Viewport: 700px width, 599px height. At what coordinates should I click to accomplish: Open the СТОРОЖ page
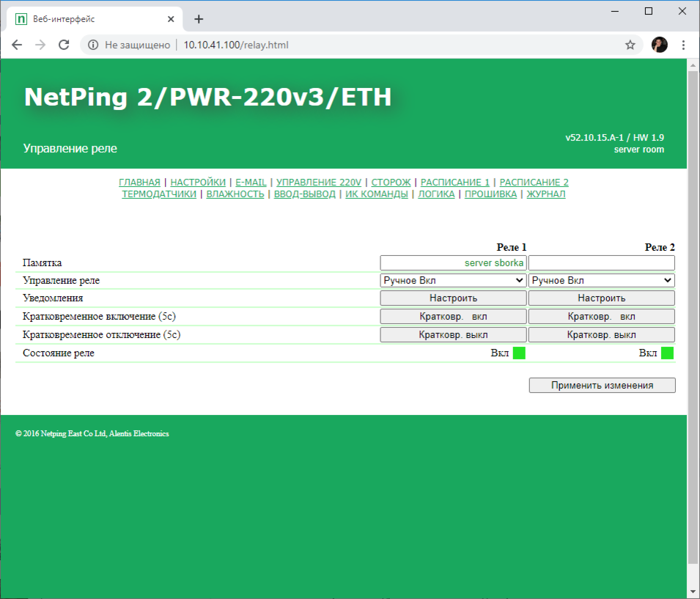391,183
